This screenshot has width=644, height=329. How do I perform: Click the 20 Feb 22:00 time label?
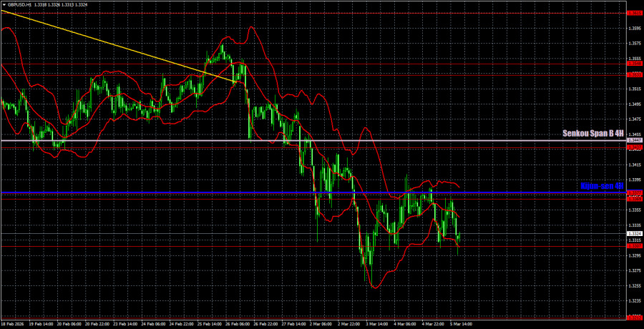point(96,324)
